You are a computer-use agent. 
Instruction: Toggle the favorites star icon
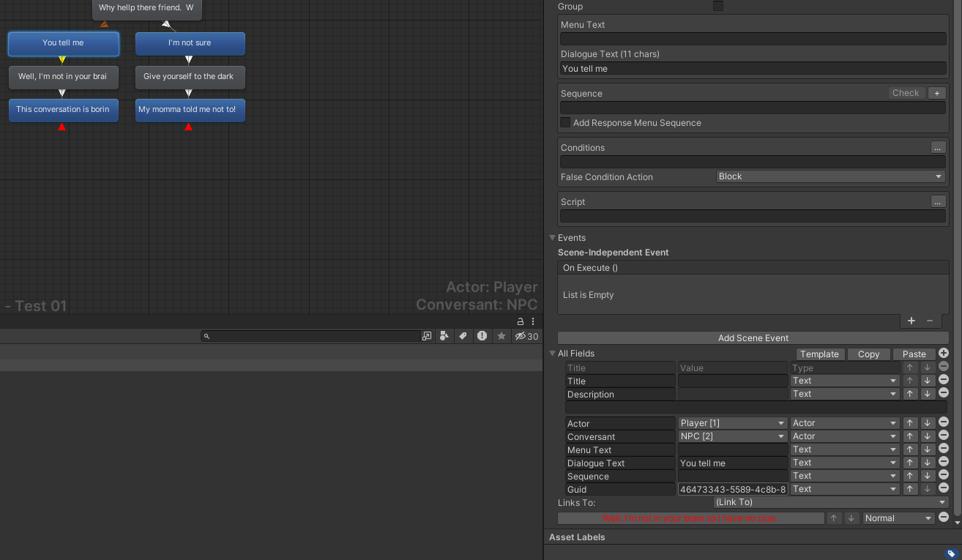501,336
